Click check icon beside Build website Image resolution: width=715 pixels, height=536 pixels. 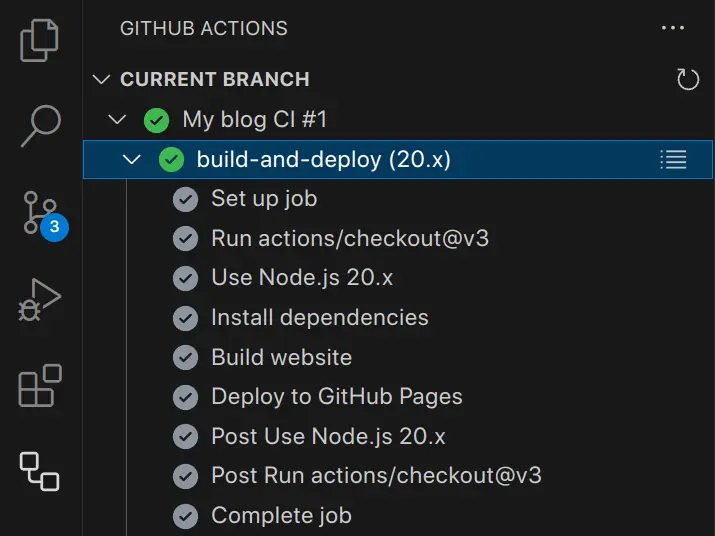186,357
